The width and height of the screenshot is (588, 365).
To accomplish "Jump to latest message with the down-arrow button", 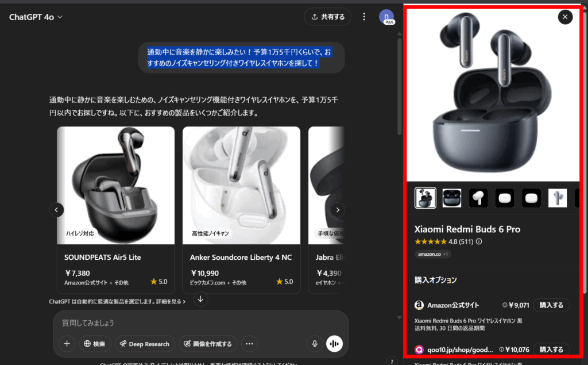I will coord(200,299).
